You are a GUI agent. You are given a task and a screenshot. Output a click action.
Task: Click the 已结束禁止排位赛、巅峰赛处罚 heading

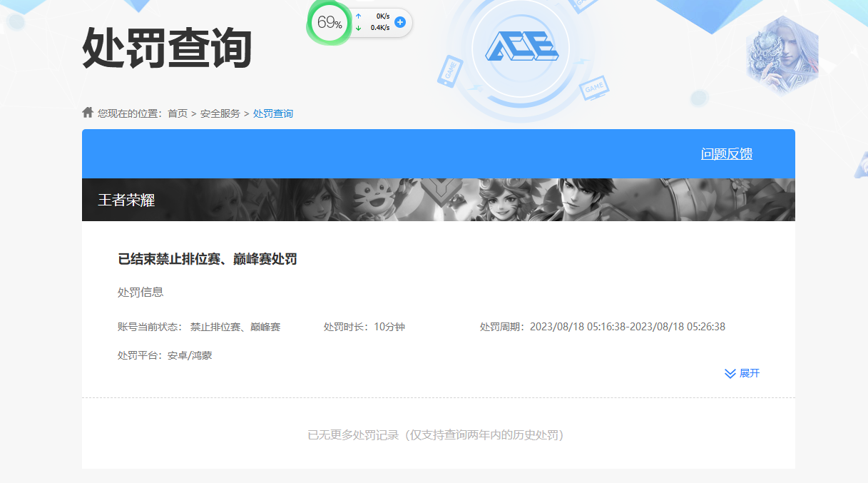pos(208,259)
